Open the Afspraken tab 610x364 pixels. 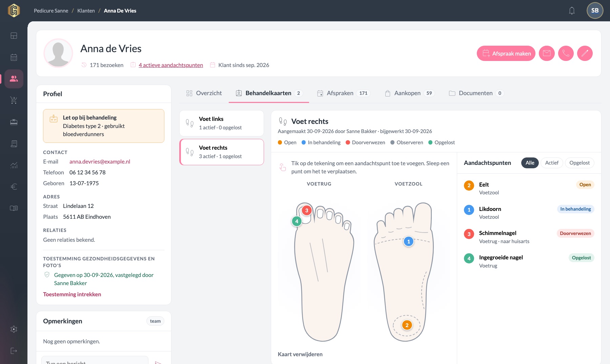[343, 93]
